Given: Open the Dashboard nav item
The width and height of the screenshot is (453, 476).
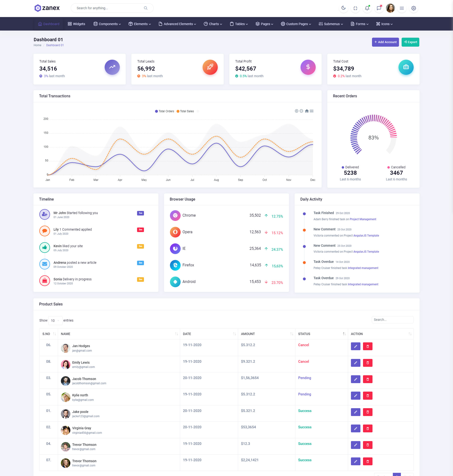Looking at the screenshot, I should (49, 24).
